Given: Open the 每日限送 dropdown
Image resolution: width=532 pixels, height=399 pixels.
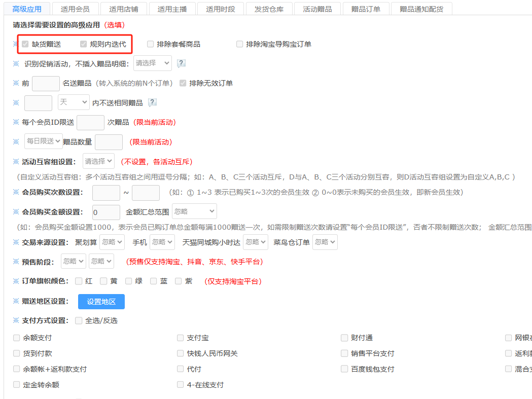Looking at the screenshot, I should click(44, 141).
